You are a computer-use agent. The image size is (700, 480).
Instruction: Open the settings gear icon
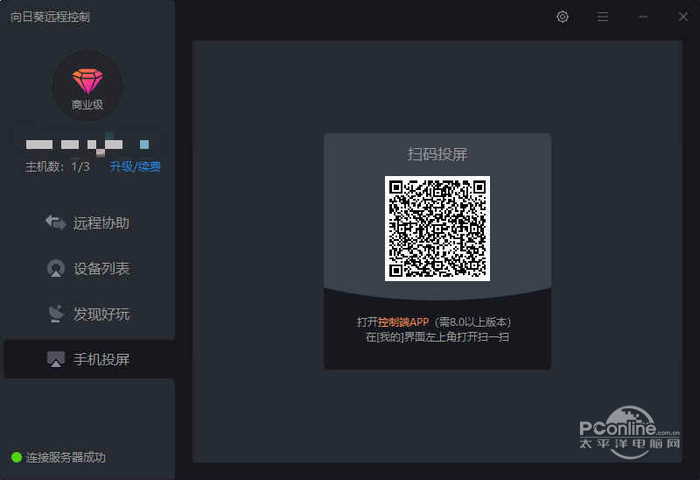(562, 17)
